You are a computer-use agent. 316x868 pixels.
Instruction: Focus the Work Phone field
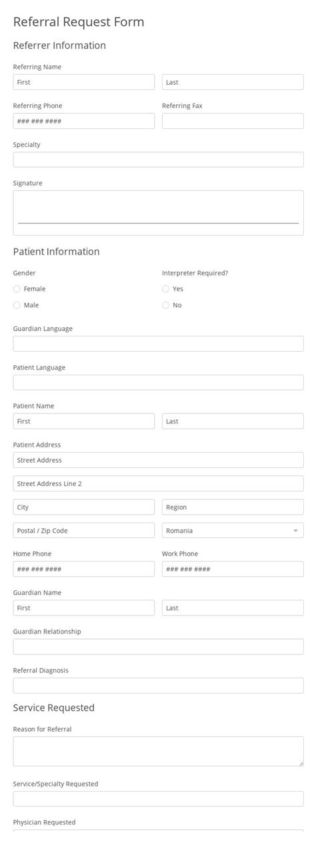[233, 570]
